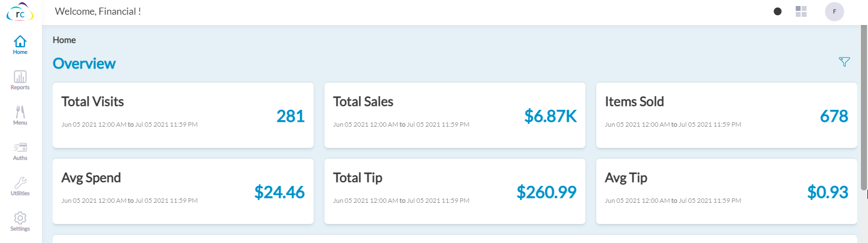Go to Menu with fork and knife icon
This screenshot has width=868, height=243.
[x=20, y=115]
